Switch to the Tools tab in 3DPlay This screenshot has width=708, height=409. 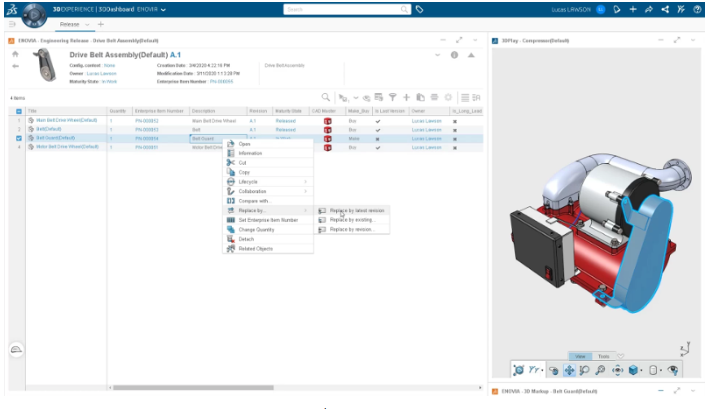click(603, 356)
